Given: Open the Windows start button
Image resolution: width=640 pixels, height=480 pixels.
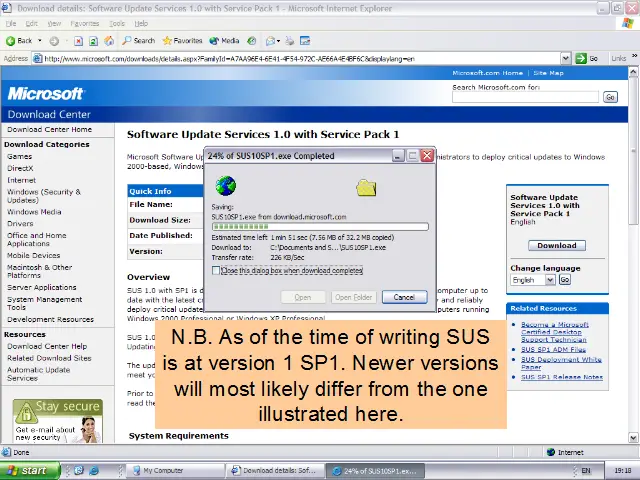Looking at the screenshot, I should pos(30,471).
